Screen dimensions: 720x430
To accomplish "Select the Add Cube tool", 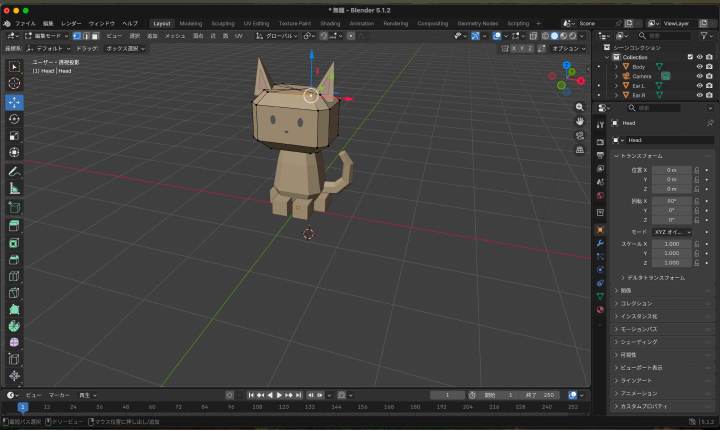I will pos(14,208).
